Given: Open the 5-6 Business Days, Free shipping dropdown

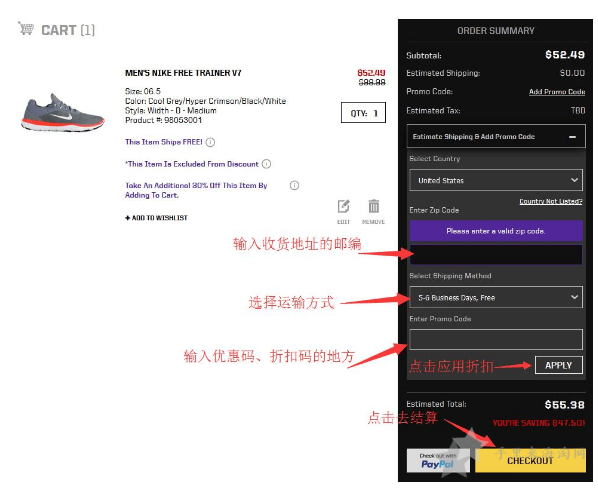Looking at the screenshot, I should click(x=496, y=297).
